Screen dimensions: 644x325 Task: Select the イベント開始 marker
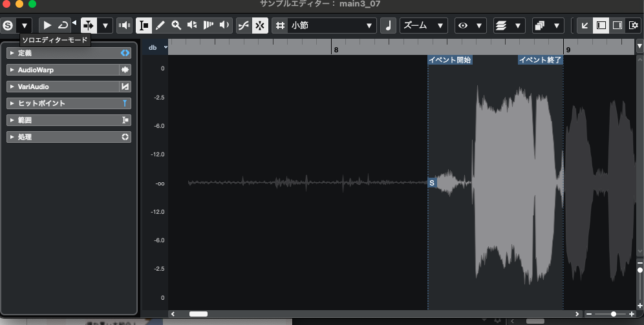point(450,60)
